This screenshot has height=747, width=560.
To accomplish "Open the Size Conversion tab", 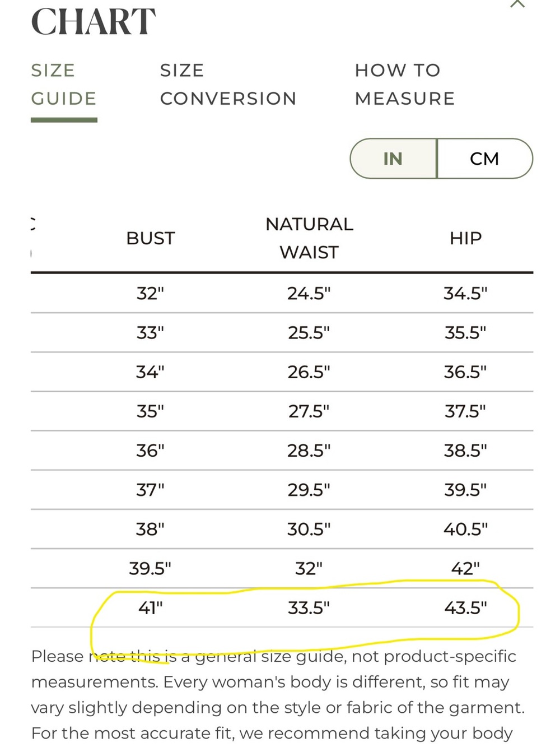I will point(228,84).
